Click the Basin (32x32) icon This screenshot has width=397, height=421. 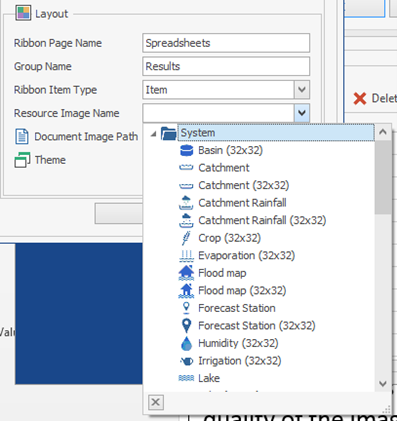pyautogui.click(x=186, y=150)
